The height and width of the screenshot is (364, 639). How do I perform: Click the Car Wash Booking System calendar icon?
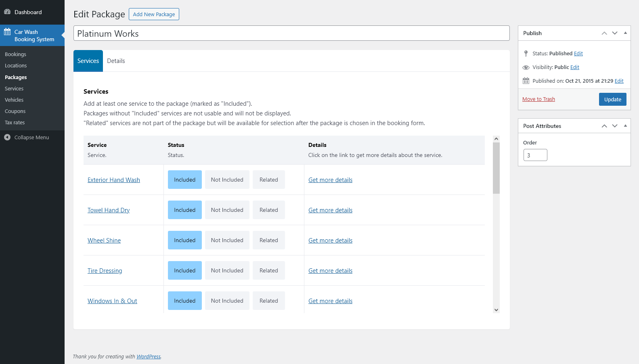(x=7, y=32)
